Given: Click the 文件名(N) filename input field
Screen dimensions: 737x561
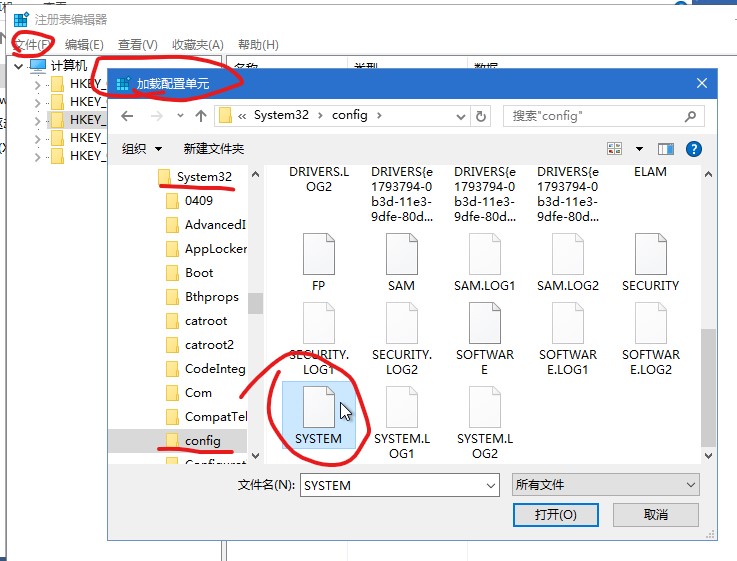Looking at the screenshot, I should pyautogui.click(x=399, y=485).
